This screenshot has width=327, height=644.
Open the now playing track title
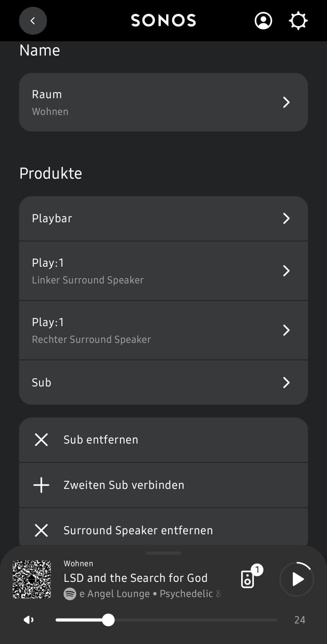[135, 578]
